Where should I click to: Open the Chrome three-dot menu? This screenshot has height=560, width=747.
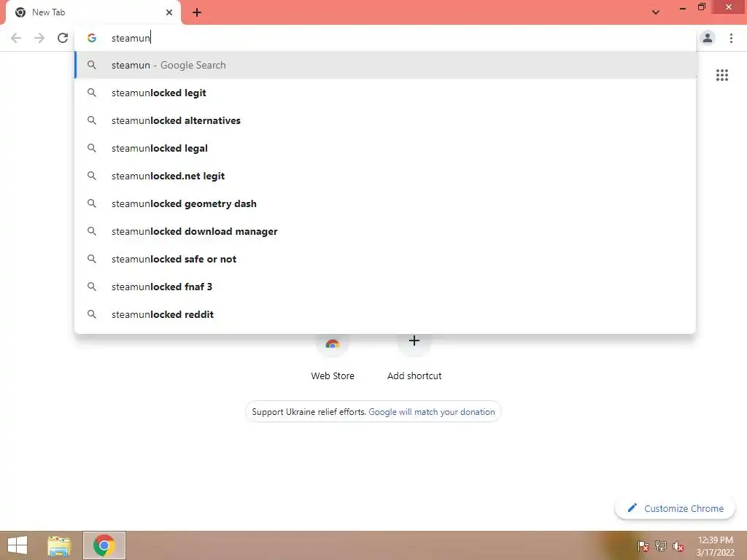(731, 38)
